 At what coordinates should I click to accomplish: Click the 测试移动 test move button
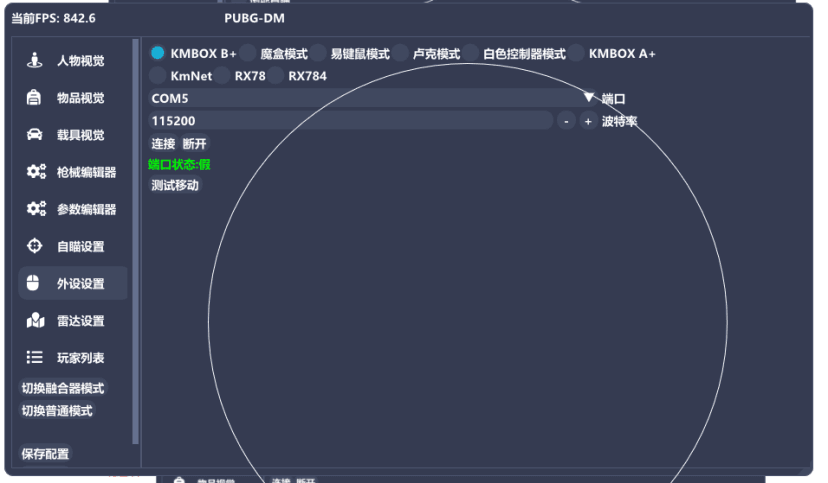[175, 185]
